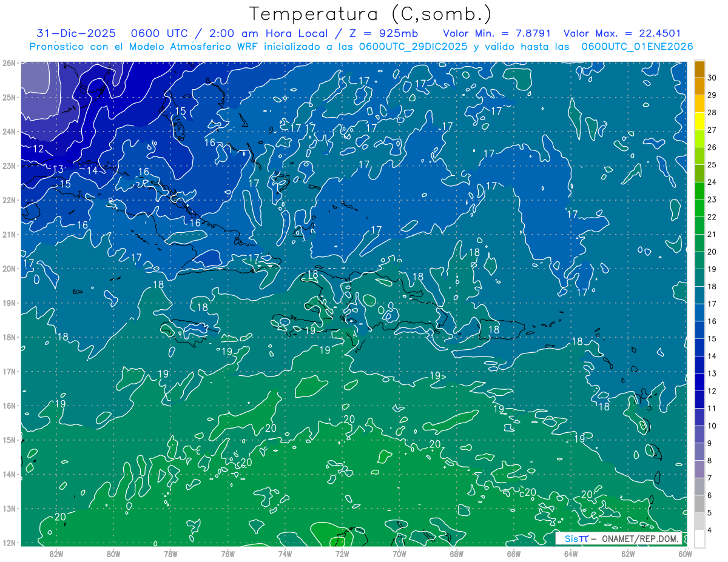
Task: Click the 64W longitude axis label
Action: point(571,553)
